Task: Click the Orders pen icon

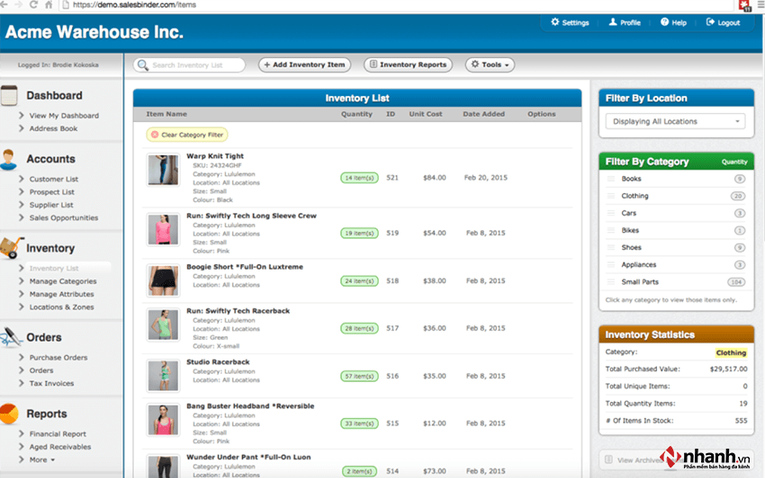Action: coord(11,337)
